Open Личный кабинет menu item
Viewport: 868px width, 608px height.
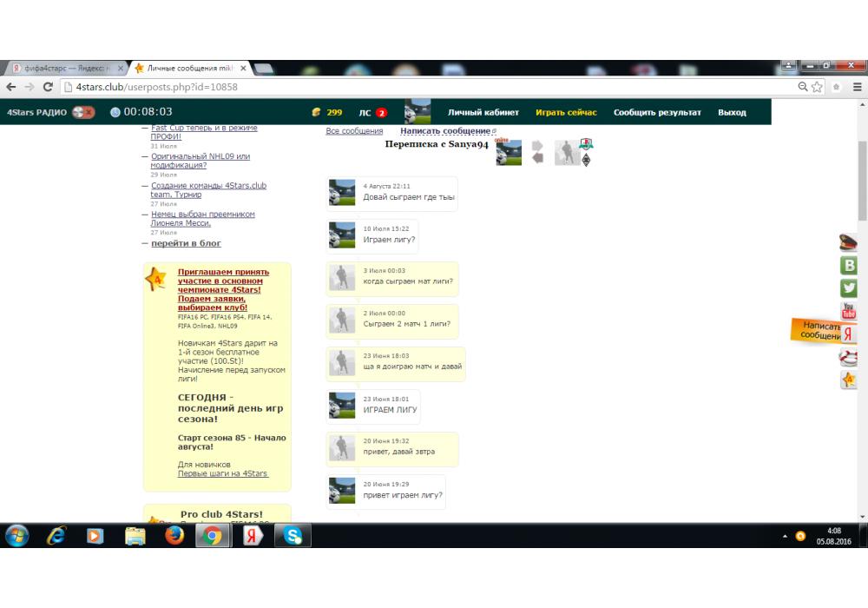(483, 112)
